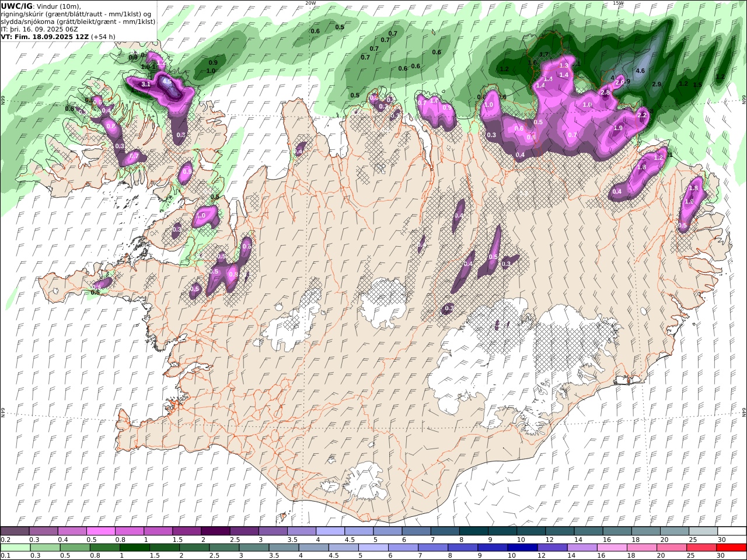Select the purple 1.5–2 snow legend swatch
Viewport: 747px width, 560px height.
187,531
